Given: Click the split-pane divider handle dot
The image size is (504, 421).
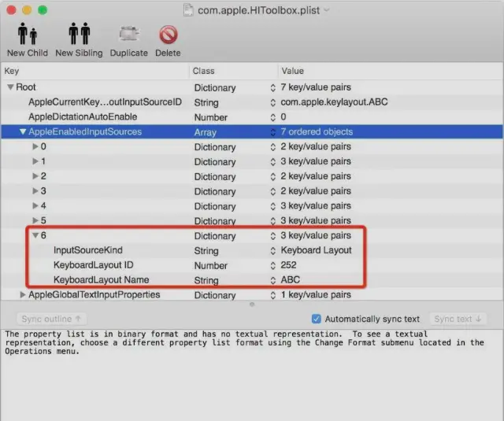Looking at the screenshot, I should click(x=252, y=304).
